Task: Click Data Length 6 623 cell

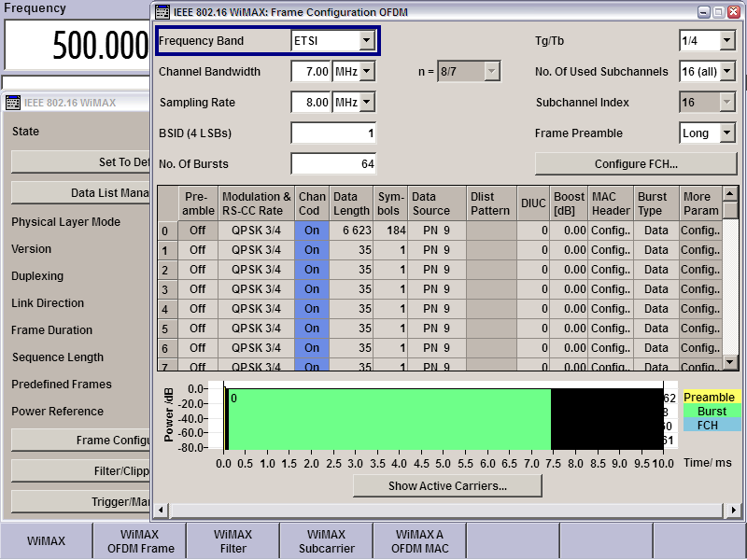Action: click(352, 231)
